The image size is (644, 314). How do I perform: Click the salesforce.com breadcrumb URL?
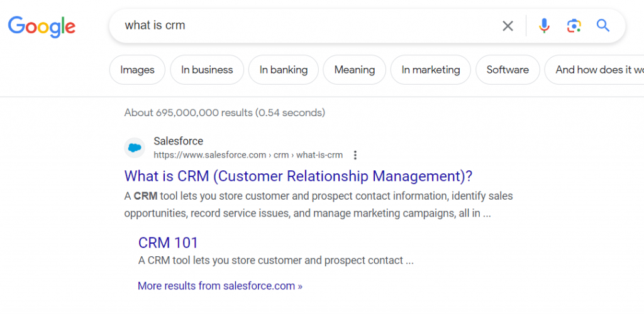point(248,155)
